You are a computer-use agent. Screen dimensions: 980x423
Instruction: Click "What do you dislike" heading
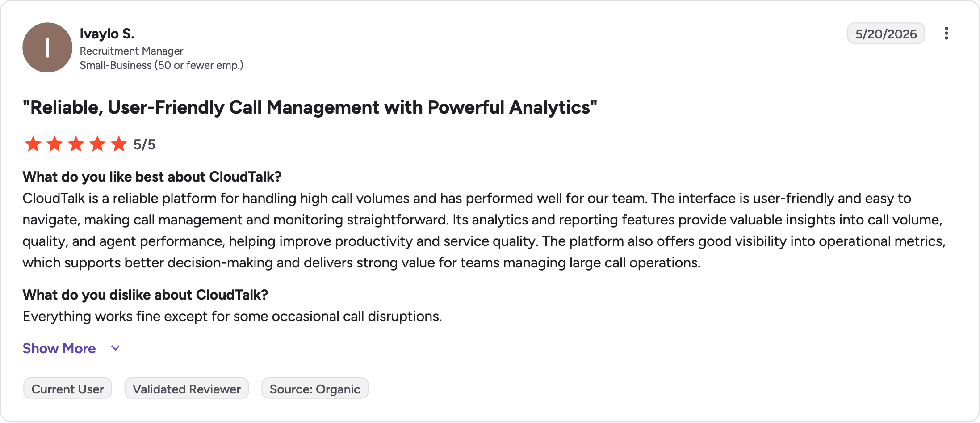(146, 295)
